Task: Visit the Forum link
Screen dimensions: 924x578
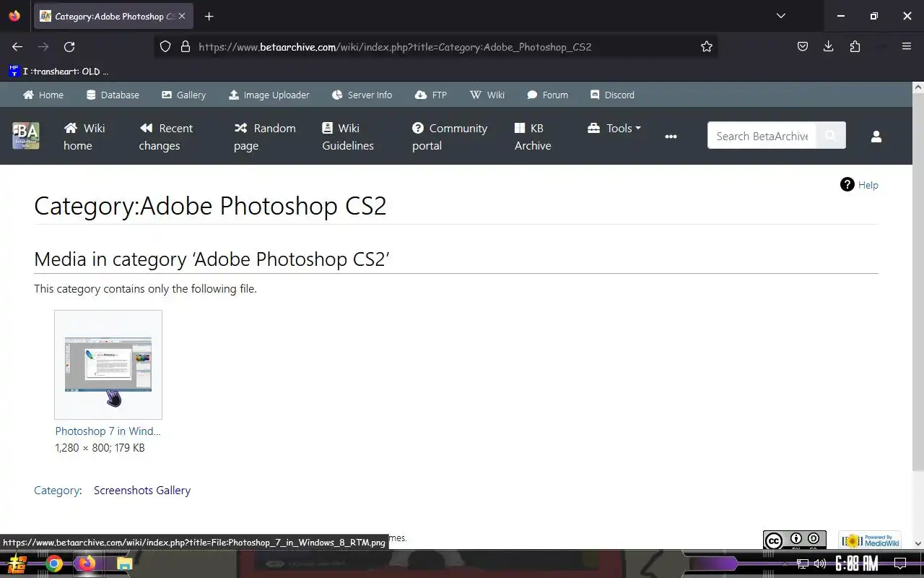Action: [x=547, y=95]
